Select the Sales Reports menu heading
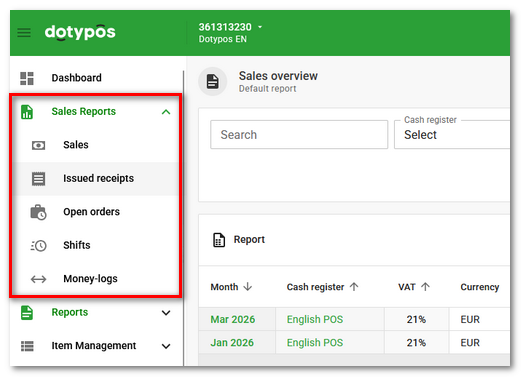The width and height of the screenshot is (521, 377). [x=83, y=111]
